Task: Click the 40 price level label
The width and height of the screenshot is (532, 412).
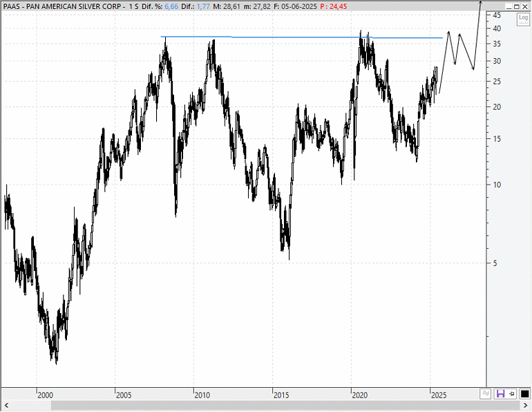Action: click(497, 28)
